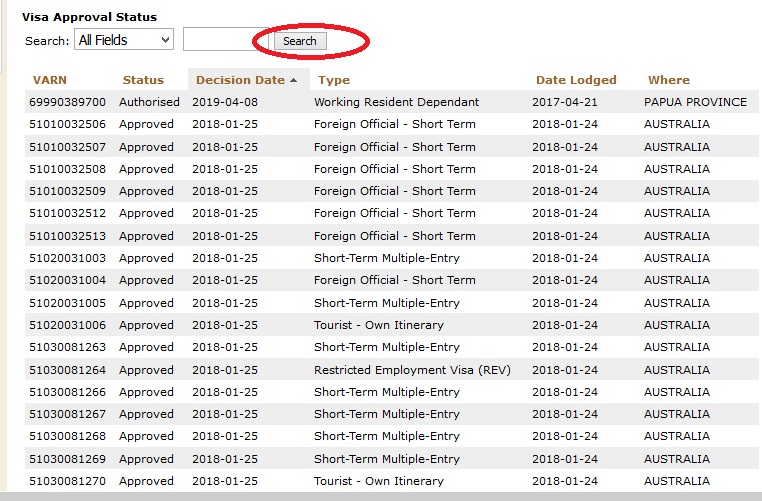Click the Authorised status cell
Image resolution: width=762 pixels, height=501 pixels.
[x=149, y=102]
